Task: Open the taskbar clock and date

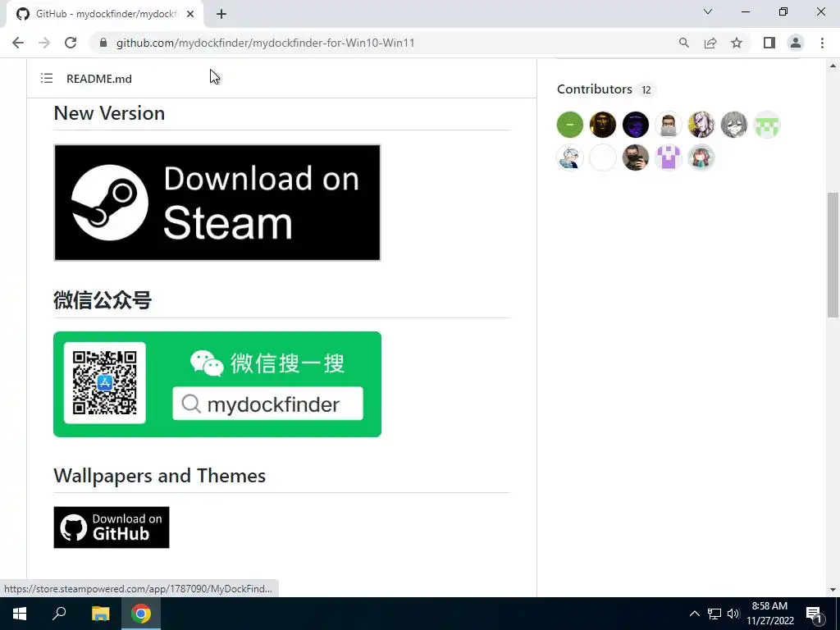Action: coord(769,614)
